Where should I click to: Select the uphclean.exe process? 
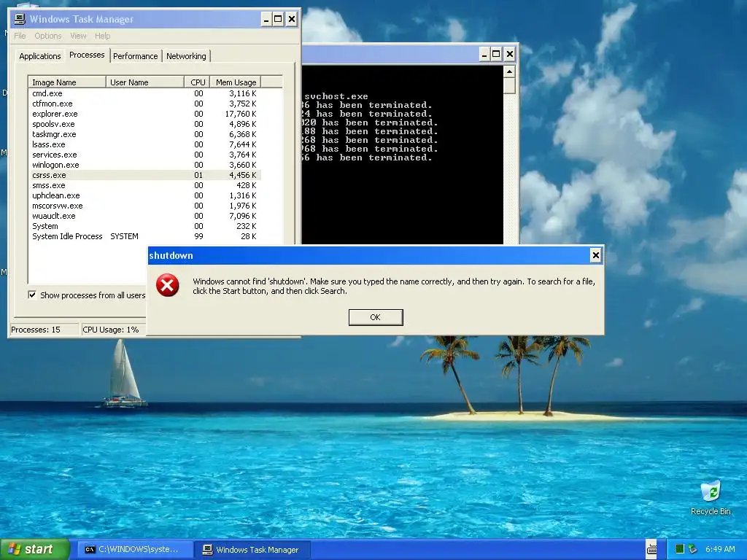(x=145, y=195)
